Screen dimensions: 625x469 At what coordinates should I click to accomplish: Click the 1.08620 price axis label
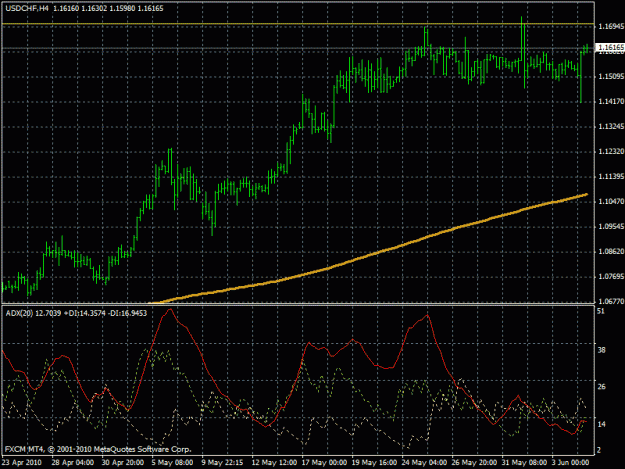click(x=610, y=251)
